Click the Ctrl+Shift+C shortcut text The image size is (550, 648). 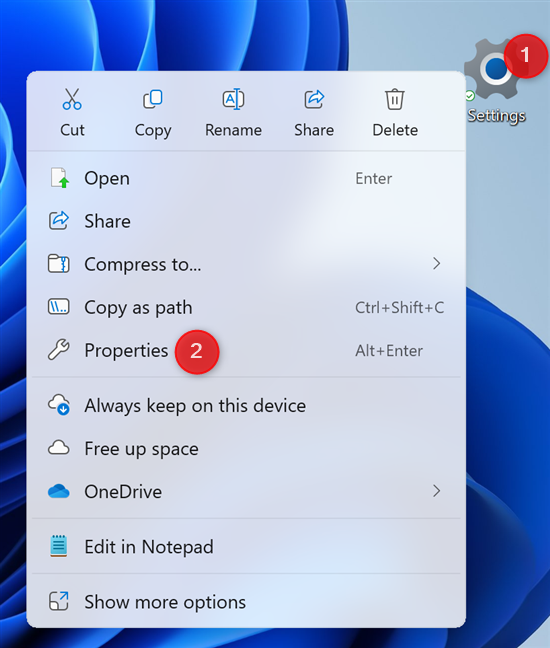400,307
